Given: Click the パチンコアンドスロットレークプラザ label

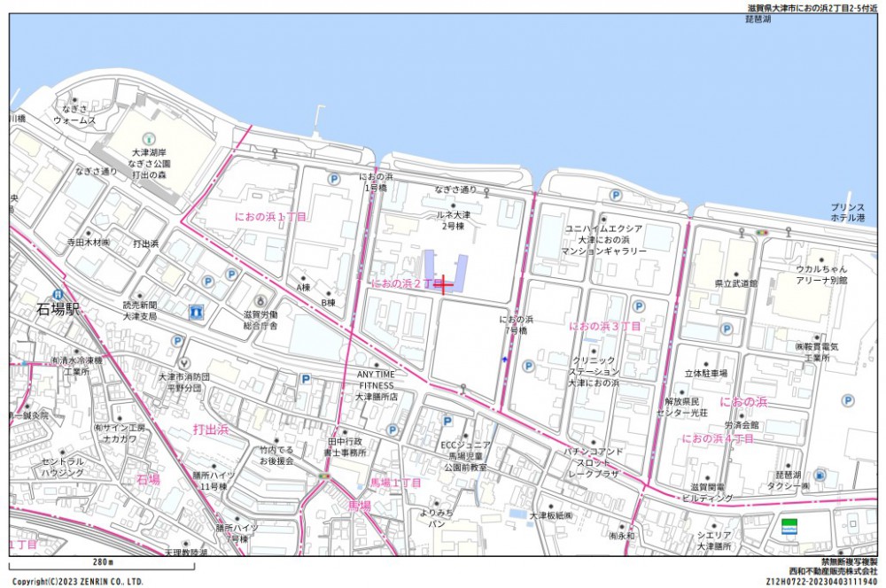Looking at the screenshot, I should [594, 463].
